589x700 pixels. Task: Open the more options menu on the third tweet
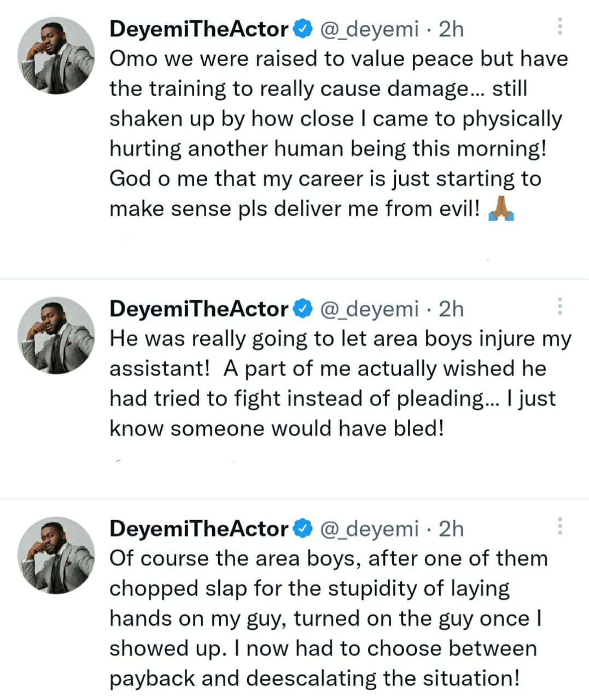pyautogui.click(x=559, y=526)
